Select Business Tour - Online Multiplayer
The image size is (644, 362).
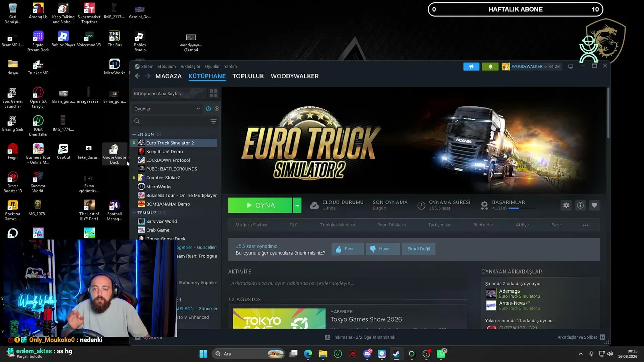(x=175, y=195)
